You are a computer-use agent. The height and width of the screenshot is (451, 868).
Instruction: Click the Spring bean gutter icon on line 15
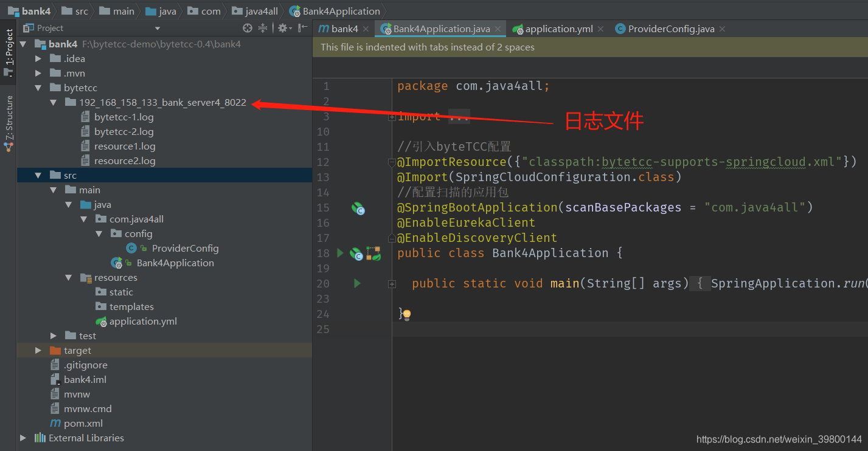coord(358,208)
